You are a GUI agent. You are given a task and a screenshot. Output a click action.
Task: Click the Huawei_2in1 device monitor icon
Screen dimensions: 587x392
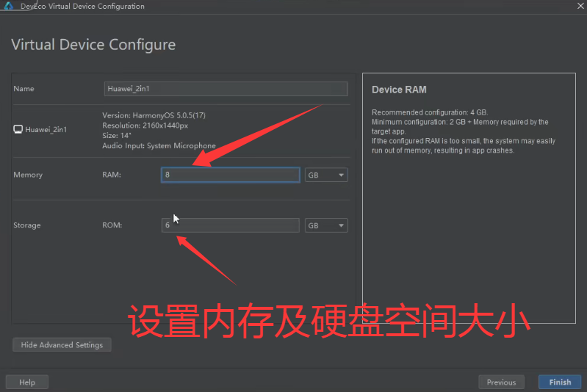coord(18,129)
